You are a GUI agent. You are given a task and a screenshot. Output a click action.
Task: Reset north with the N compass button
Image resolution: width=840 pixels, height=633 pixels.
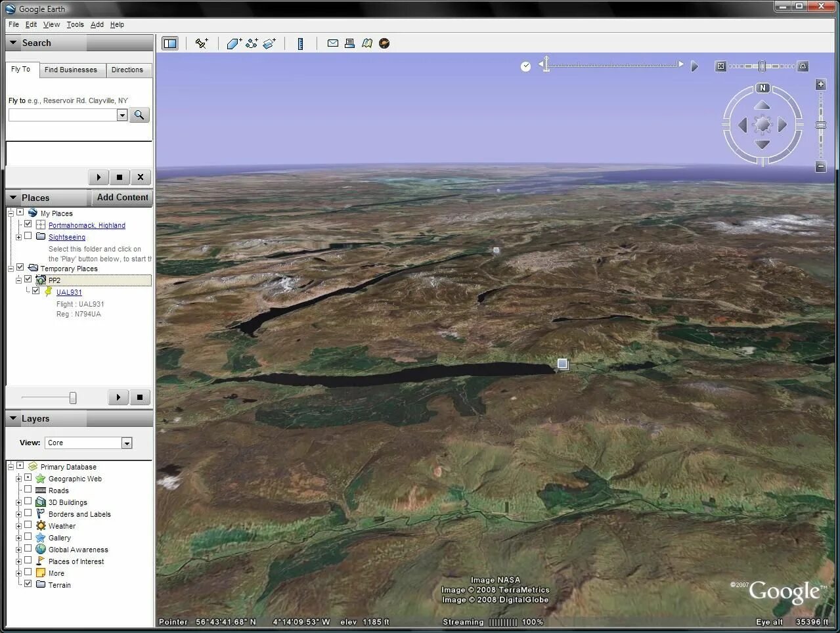[763, 88]
